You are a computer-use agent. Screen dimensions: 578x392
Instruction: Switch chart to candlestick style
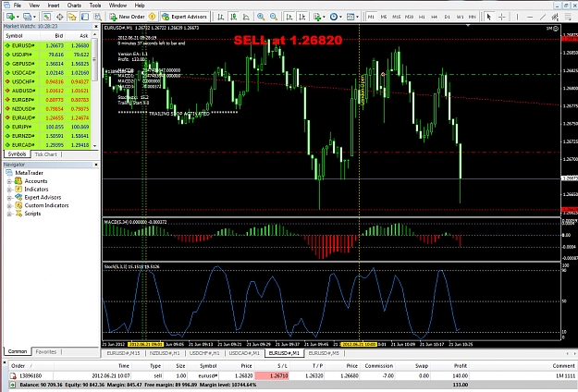pos(233,17)
